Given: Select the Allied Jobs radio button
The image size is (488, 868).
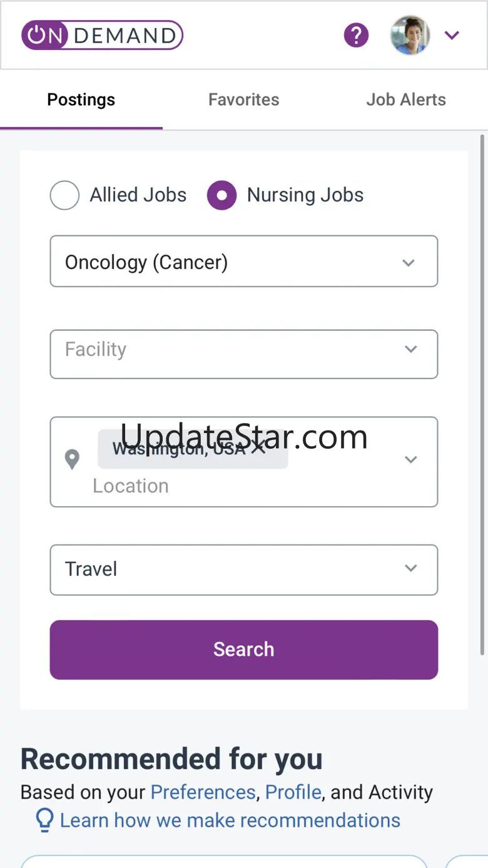Looking at the screenshot, I should 64,195.
